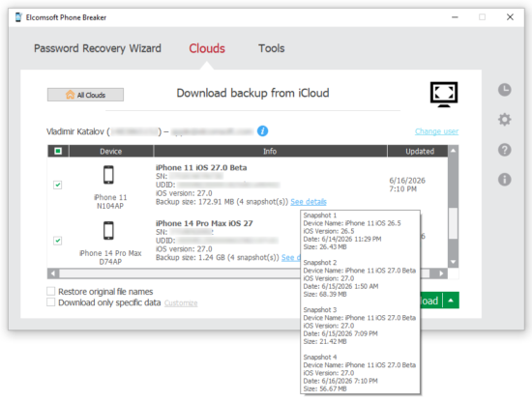Open the About info icon in the sidebar
The height and width of the screenshot is (402, 532).
pyautogui.click(x=505, y=180)
